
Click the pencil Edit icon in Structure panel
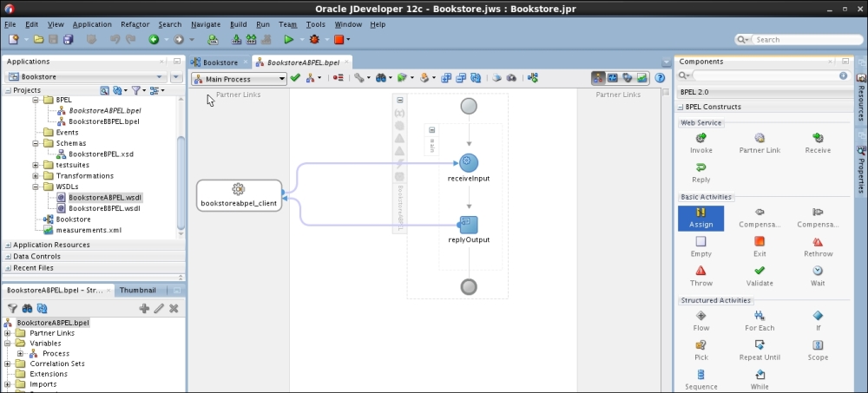pos(159,308)
